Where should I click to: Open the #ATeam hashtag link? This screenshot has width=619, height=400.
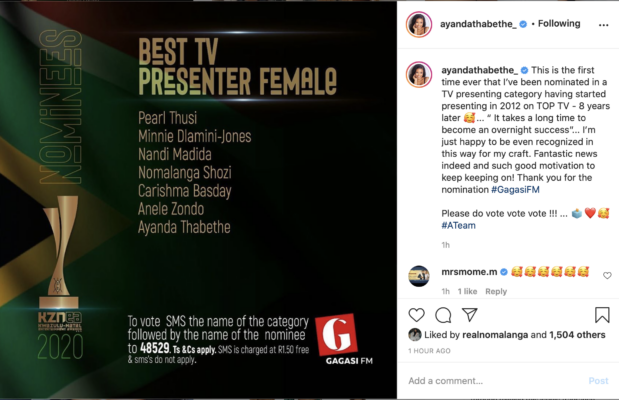coord(458,225)
